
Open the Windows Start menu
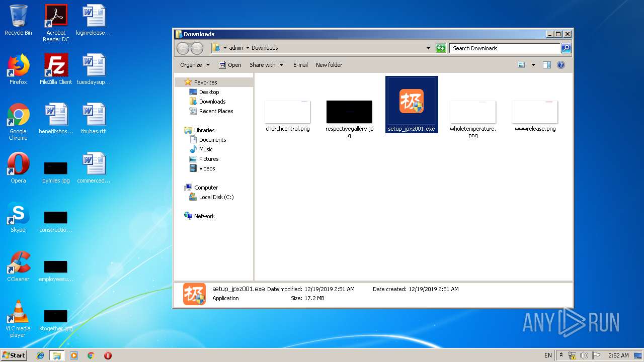tap(14, 355)
